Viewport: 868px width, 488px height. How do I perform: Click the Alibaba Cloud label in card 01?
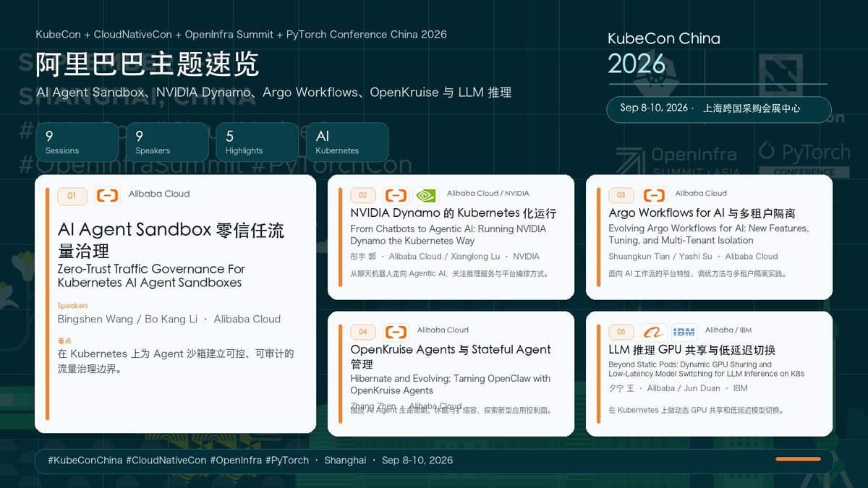click(x=159, y=194)
